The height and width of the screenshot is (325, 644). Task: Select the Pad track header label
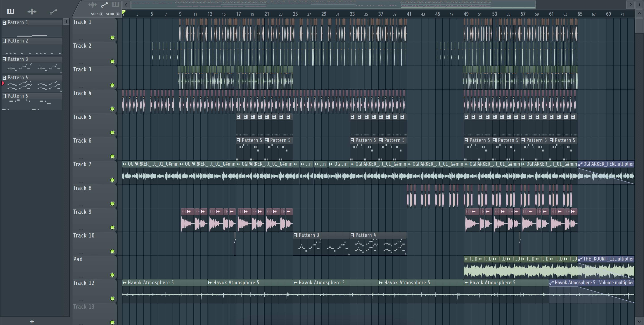pyautogui.click(x=78, y=259)
